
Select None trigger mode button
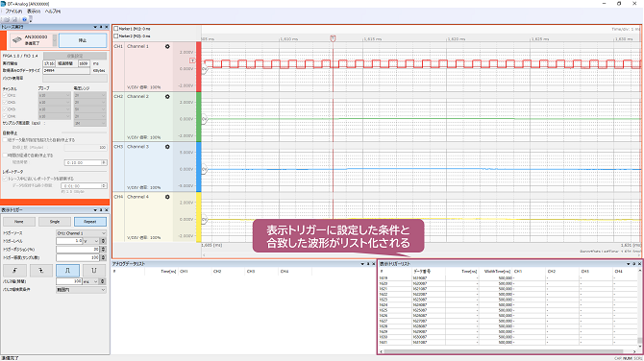19,222
